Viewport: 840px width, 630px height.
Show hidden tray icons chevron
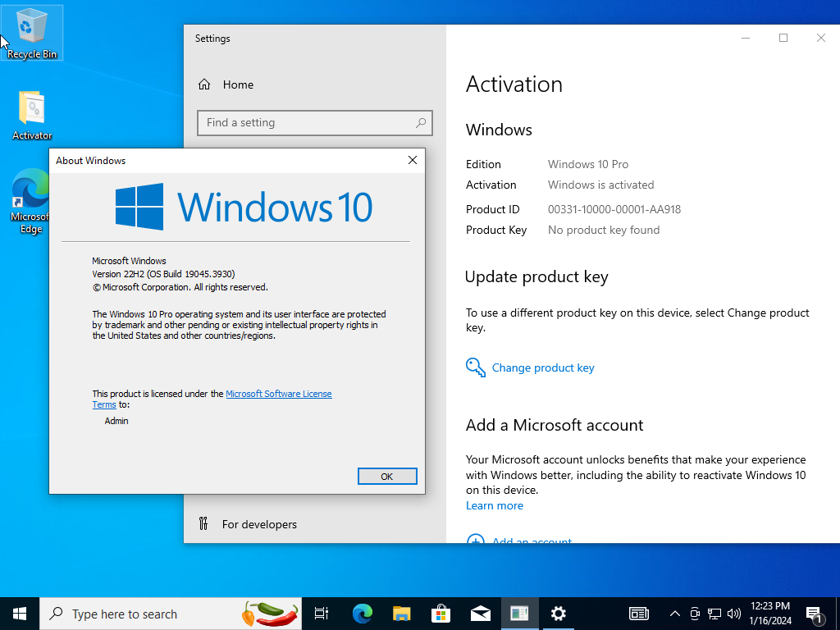coord(675,614)
